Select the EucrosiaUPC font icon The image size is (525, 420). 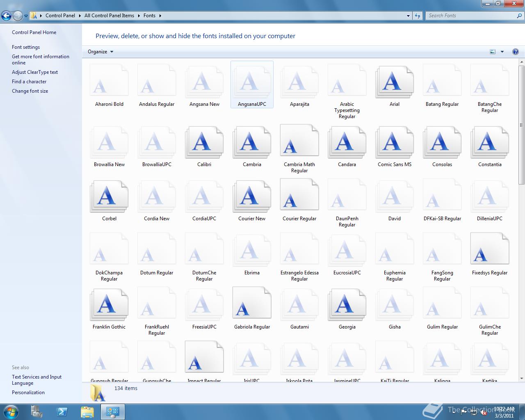point(347,250)
